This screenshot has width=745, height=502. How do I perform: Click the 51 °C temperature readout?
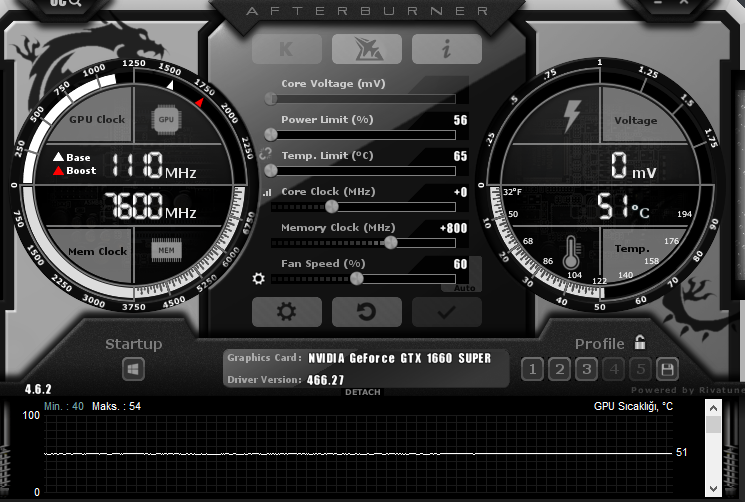coord(623,207)
